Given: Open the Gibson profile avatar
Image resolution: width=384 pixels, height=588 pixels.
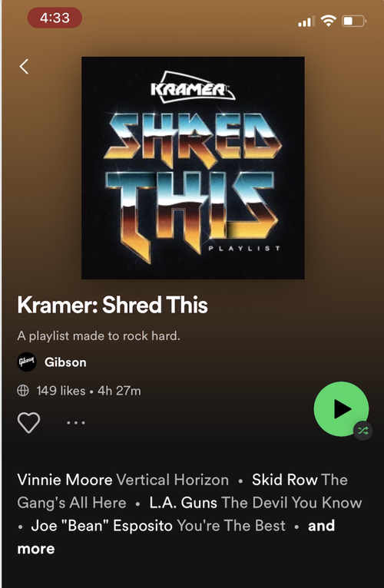Looking at the screenshot, I should (27, 362).
